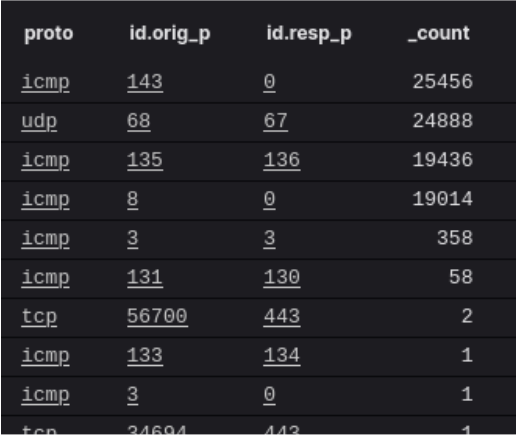The height and width of the screenshot is (435, 516).
Task: Click origin port 133 value
Action: tap(145, 355)
